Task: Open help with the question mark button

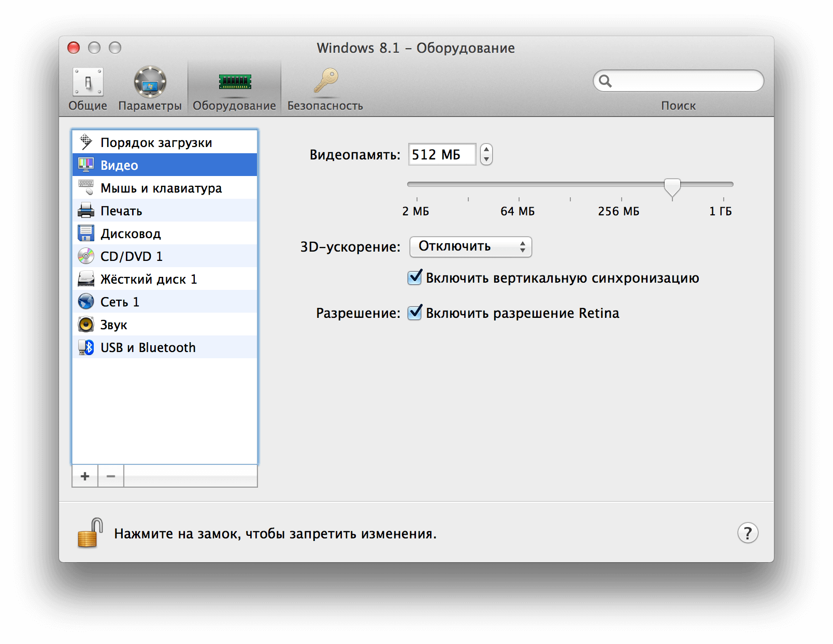Action: pyautogui.click(x=748, y=533)
